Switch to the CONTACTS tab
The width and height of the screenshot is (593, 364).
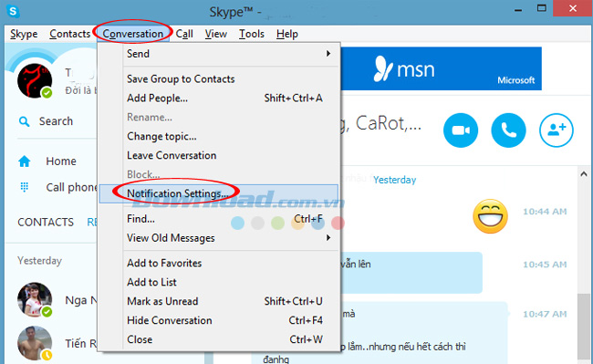46,223
